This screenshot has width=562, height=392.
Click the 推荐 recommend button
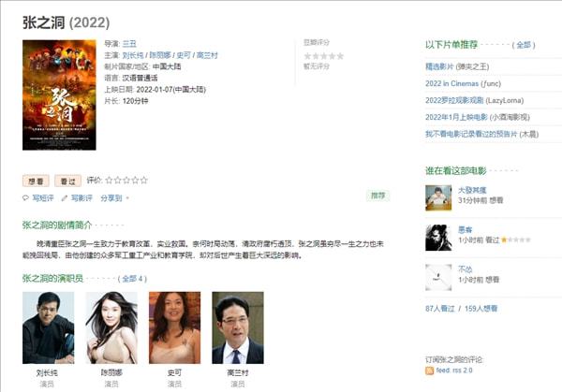(377, 196)
